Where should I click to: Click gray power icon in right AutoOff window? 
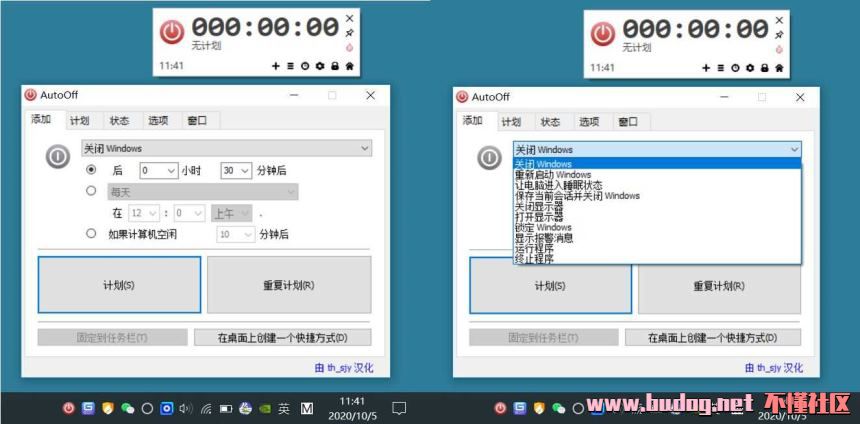click(489, 158)
